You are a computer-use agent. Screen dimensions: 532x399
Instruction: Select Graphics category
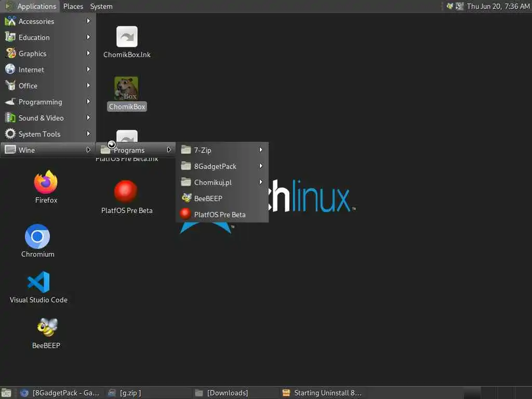[48, 54]
